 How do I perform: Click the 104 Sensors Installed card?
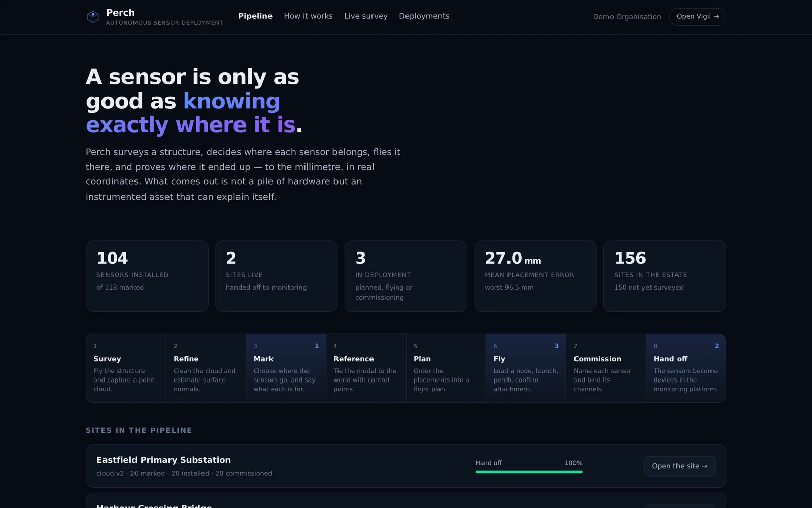[147, 276]
